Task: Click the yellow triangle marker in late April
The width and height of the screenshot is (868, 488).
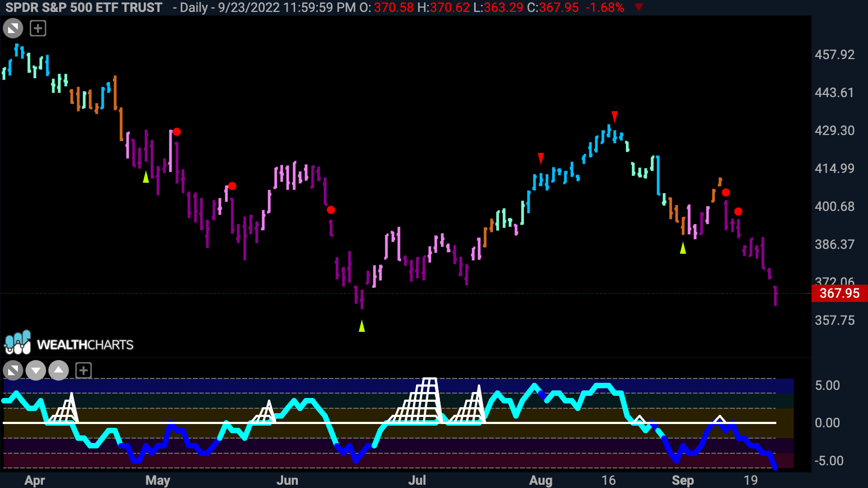Action: click(x=146, y=177)
